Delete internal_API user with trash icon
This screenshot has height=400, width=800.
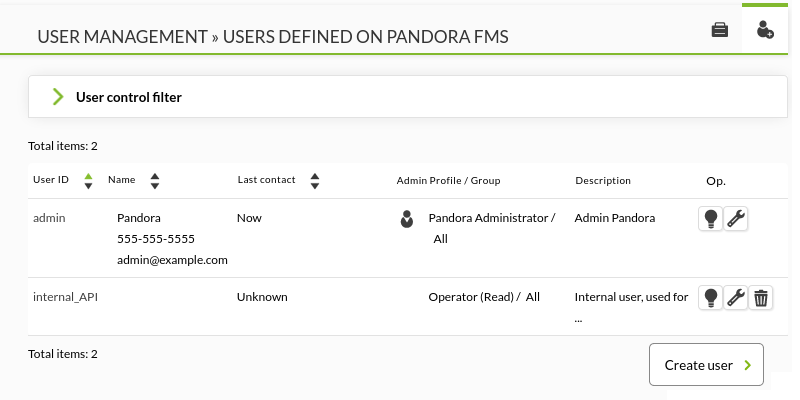pos(761,297)
